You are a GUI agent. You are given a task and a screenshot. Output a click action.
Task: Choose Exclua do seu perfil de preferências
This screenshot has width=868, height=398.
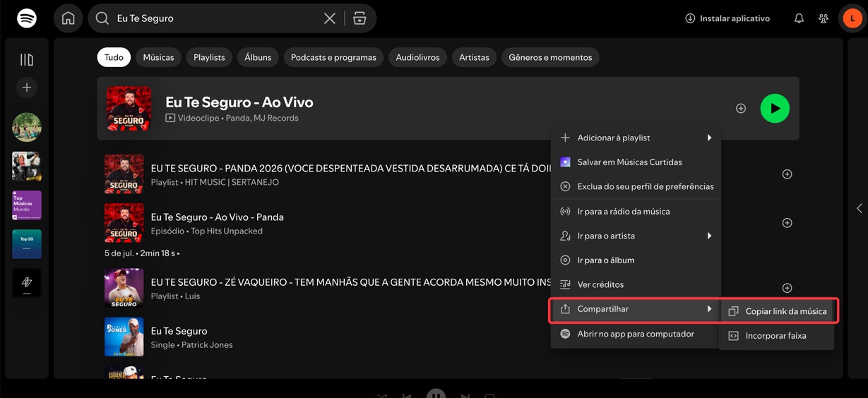tap(636, 186)
